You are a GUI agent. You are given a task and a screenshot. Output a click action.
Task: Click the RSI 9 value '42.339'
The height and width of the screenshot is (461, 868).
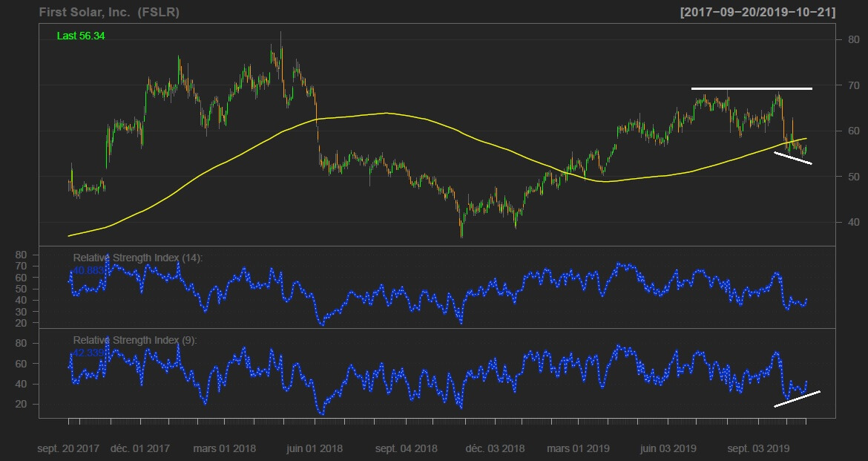click(x=88, y=353)
